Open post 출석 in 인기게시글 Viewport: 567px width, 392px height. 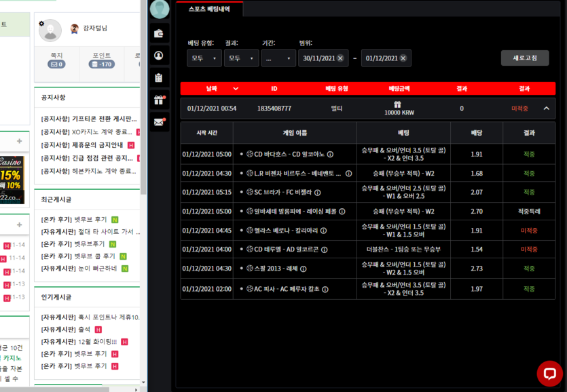tap(65, 330)
